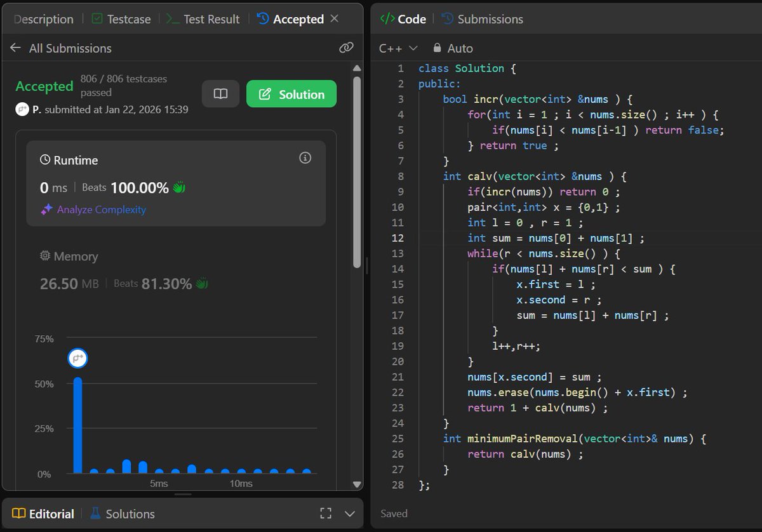Click 'Beats 100.00%' runtime text
The width and height of the screenshot is (762, 532).
tap(126, 188)
